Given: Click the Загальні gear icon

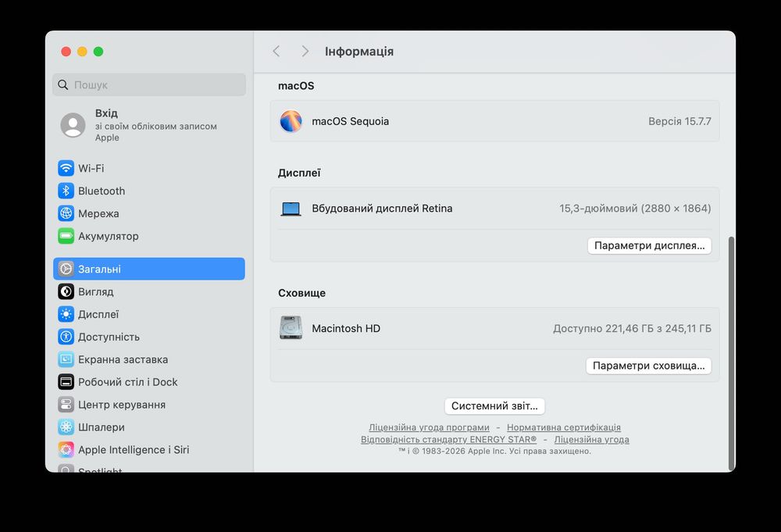Looking at the screenshot, I should pos(66,269).
